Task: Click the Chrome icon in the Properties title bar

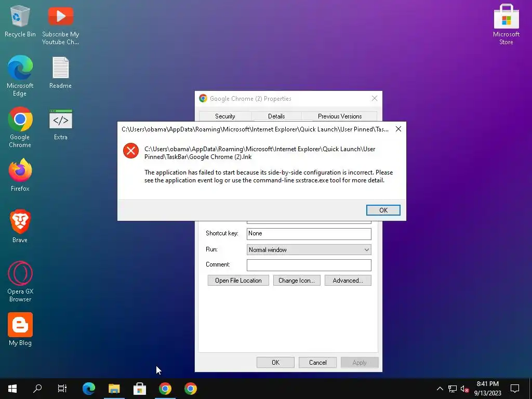Action: point(203,98)
